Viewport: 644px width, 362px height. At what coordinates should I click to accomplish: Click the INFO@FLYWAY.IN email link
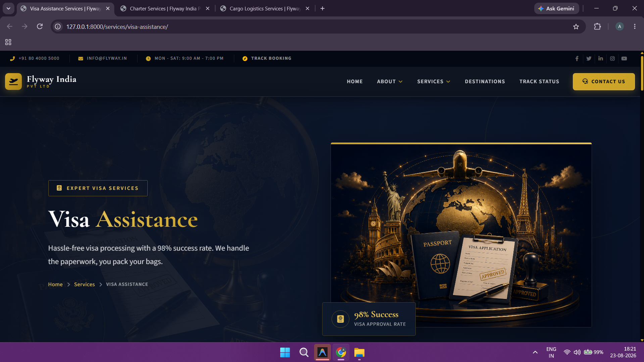pyautogui.click(x=107, y=58)
